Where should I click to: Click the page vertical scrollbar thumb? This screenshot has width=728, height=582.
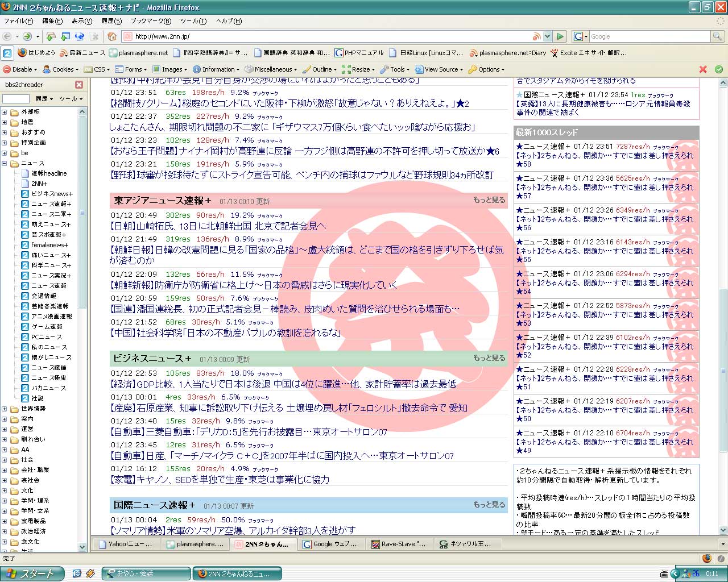[x=723, y=369]
